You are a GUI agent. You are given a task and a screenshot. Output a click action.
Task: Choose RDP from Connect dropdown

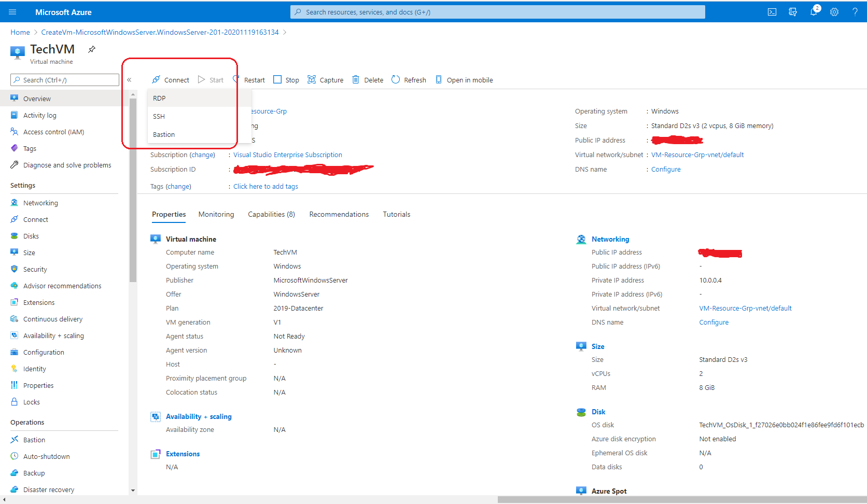click(x=200, y=98)
